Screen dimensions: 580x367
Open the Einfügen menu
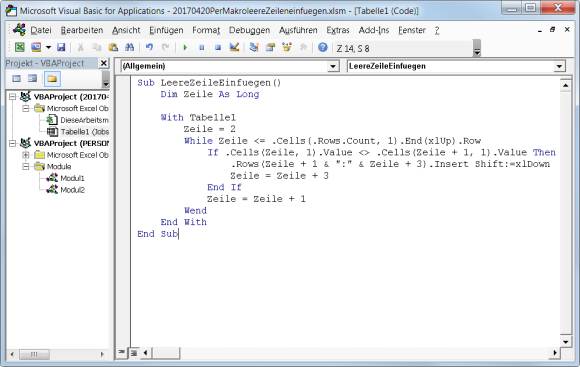coord(166,30)
